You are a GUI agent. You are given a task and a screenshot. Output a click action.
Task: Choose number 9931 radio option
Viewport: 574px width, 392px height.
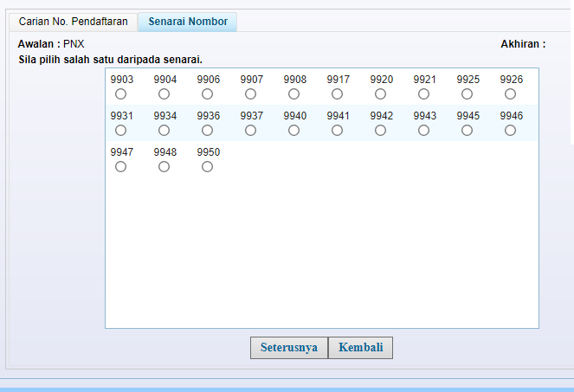[120, 131]
